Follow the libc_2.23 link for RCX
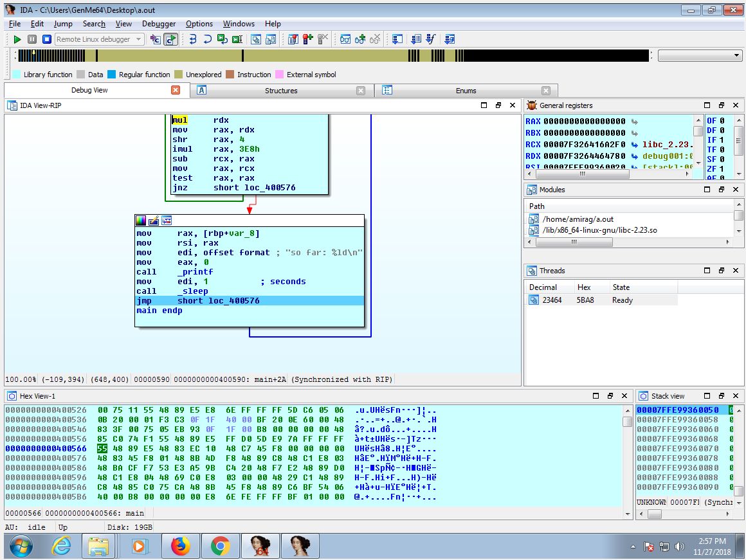 [667, 145]
